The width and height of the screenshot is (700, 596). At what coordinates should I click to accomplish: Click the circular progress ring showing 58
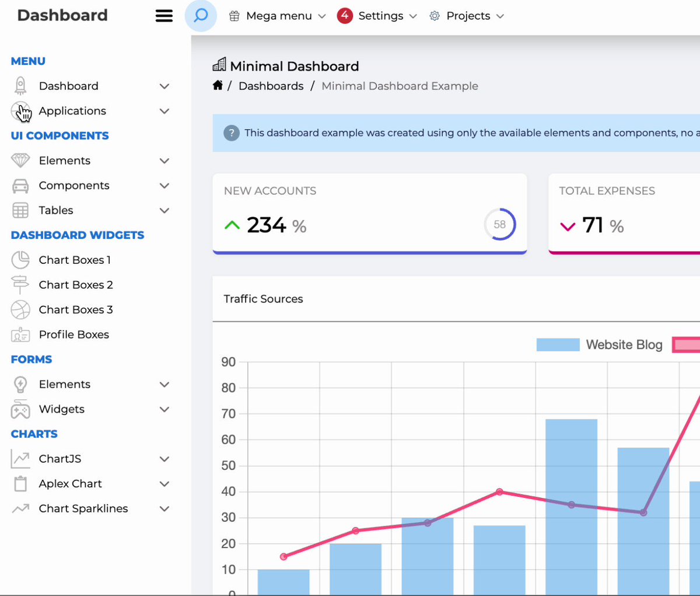[500, 224]
